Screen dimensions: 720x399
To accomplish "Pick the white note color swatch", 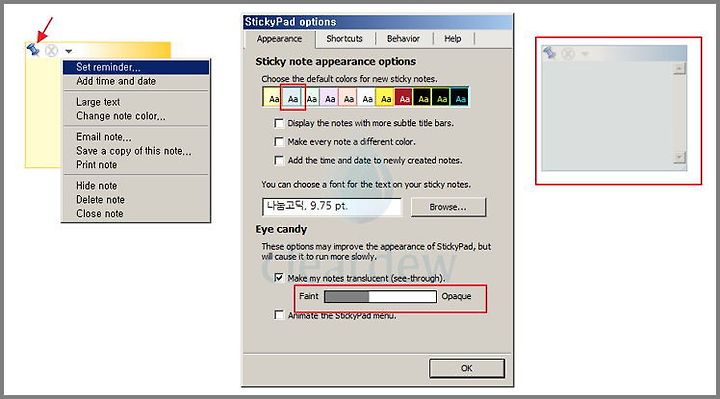I will pyautogui.click(x=367, y=97).
